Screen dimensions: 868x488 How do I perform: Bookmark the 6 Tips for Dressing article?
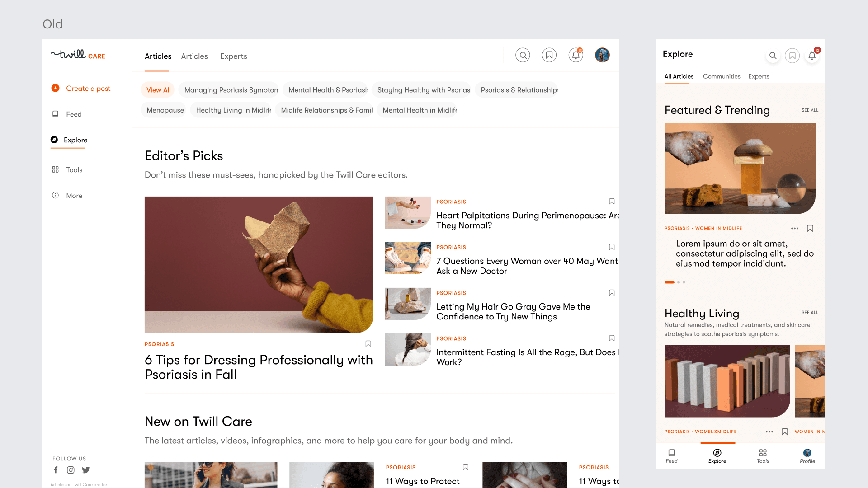point(368,344)
